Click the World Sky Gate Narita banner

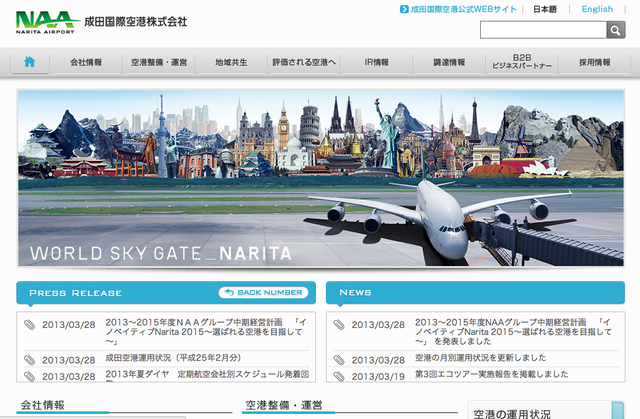tap(321, 178)
